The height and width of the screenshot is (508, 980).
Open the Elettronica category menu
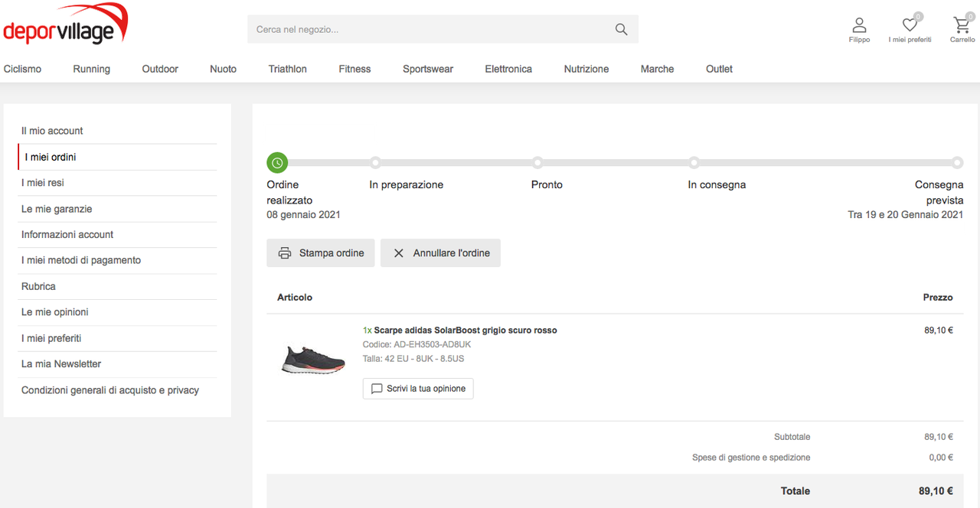(x=508, y=69)
